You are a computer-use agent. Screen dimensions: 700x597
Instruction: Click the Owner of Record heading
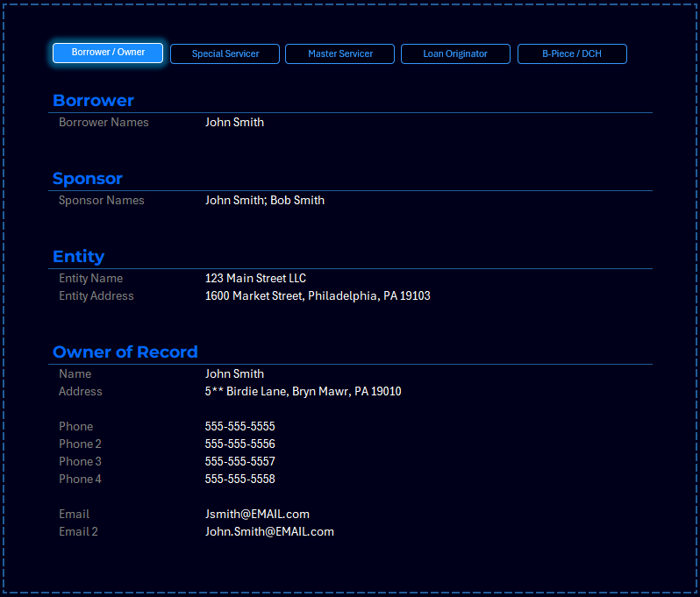click(125, 352)
